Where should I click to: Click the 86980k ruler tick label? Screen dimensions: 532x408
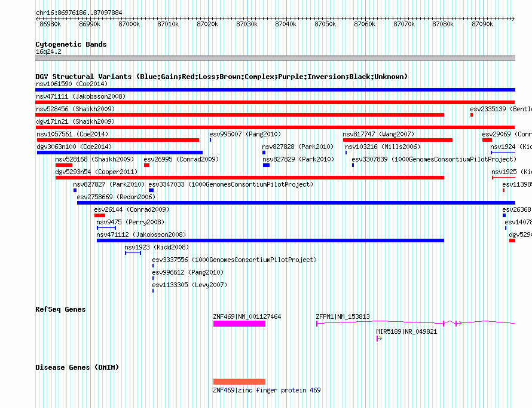(x=51, y=24)
